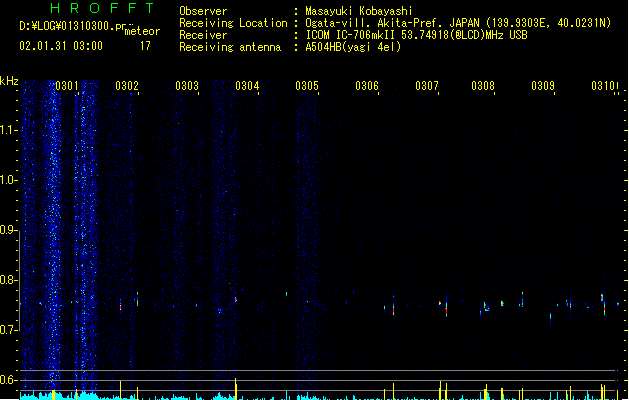Click the 0.6 kHz axis label
Viewport: 629px width, 400px height.
[8, 380]
